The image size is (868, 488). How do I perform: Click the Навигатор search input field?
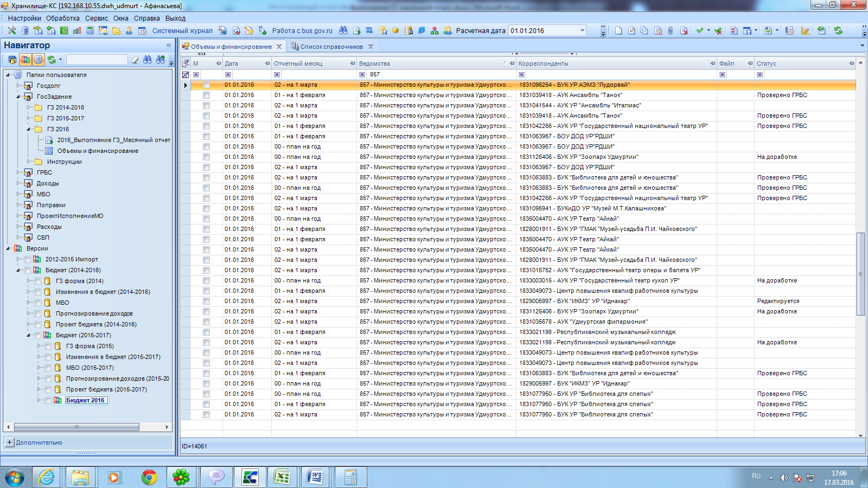coord(97,60)
